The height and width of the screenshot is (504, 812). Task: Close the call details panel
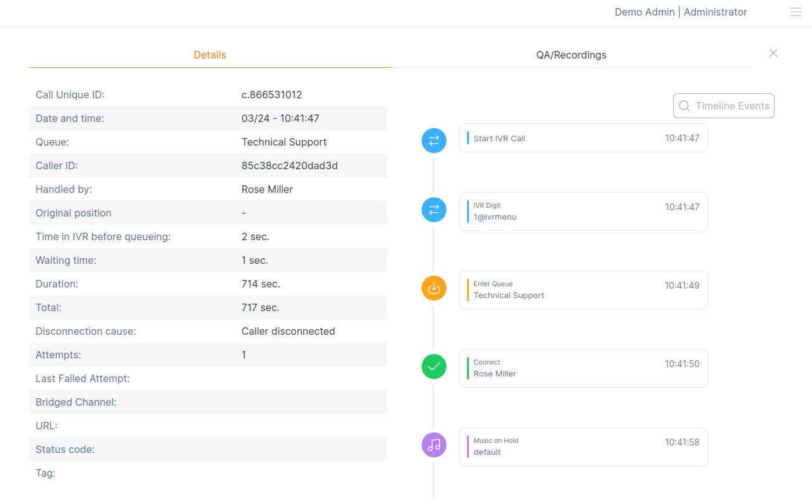coord(773,53)
